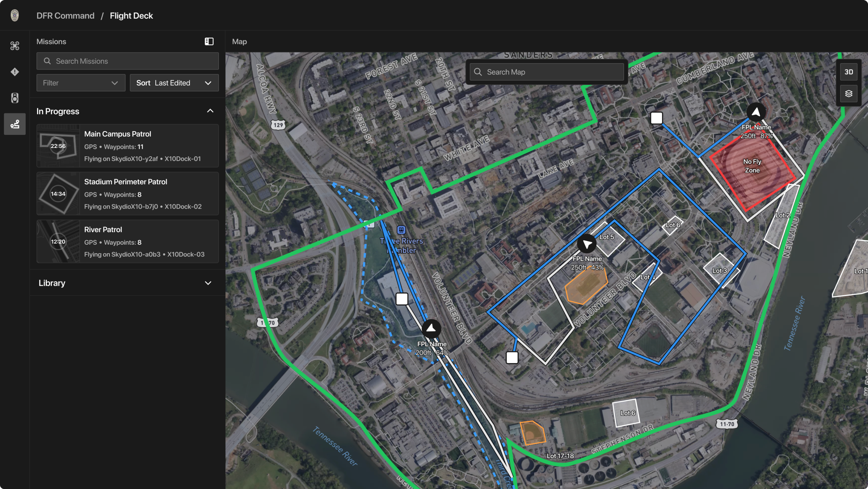Viewport: 868px width, 489px height.
Task: Expand the Library section
Action: coord(208,283)
